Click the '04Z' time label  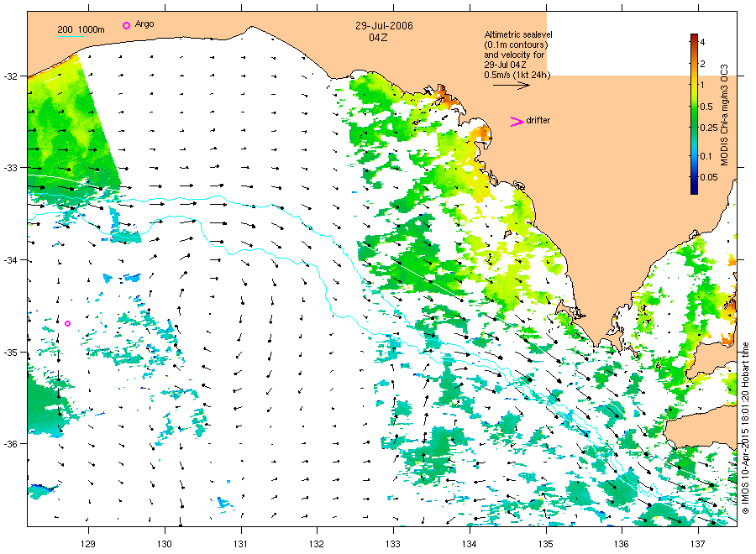coord(378,38)
